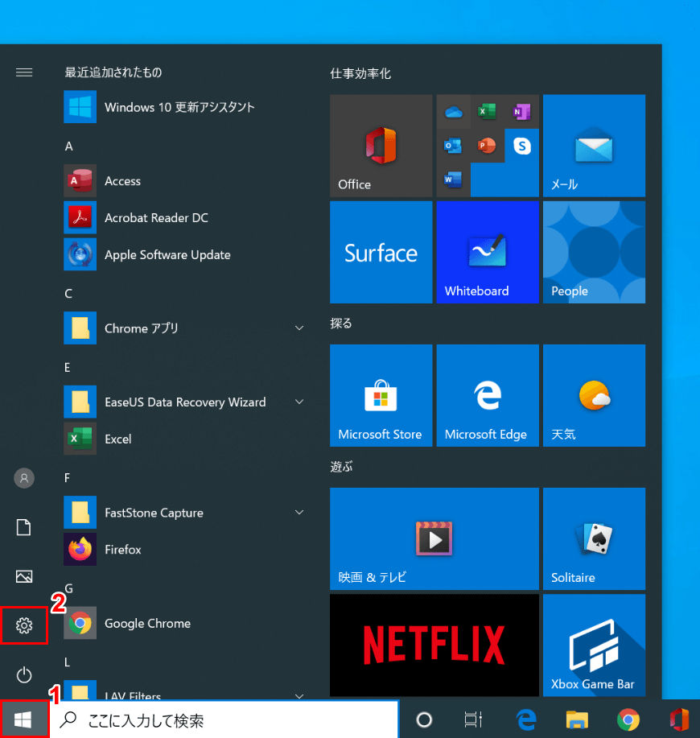The height and width of the screenshot is (738, 700).
Task: Click the ここに入力して検索 search box
Action: click(224, 719)
